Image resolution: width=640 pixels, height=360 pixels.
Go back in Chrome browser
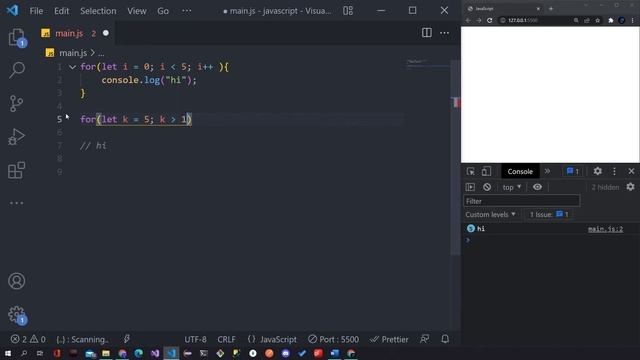point(468,20)
